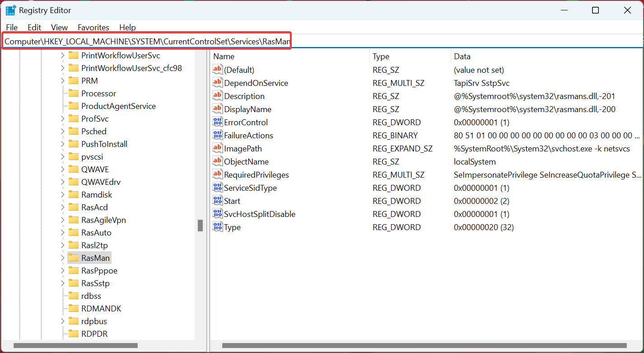The image size is (644, 353).
Task: Open the Edit menu
Action: tap(34, 28)
